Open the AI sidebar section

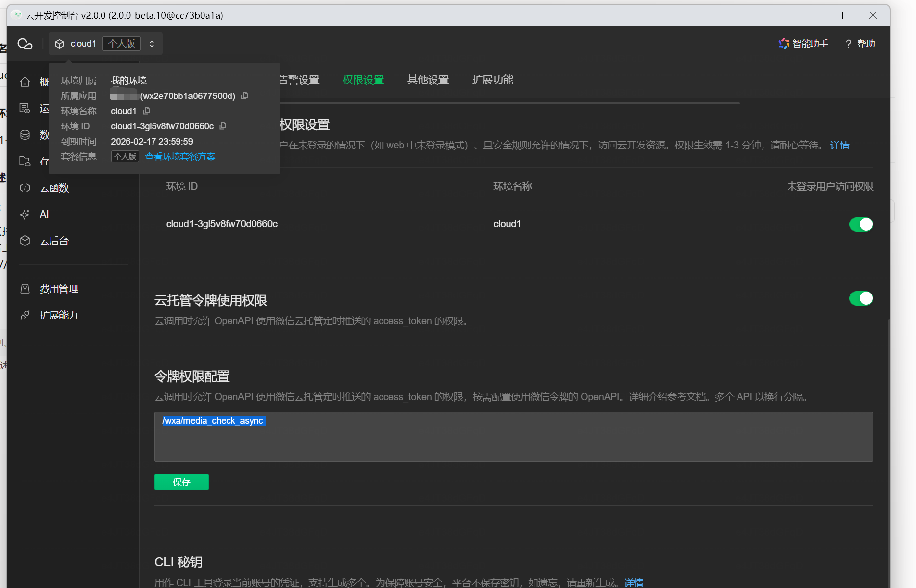coord(44,214)
